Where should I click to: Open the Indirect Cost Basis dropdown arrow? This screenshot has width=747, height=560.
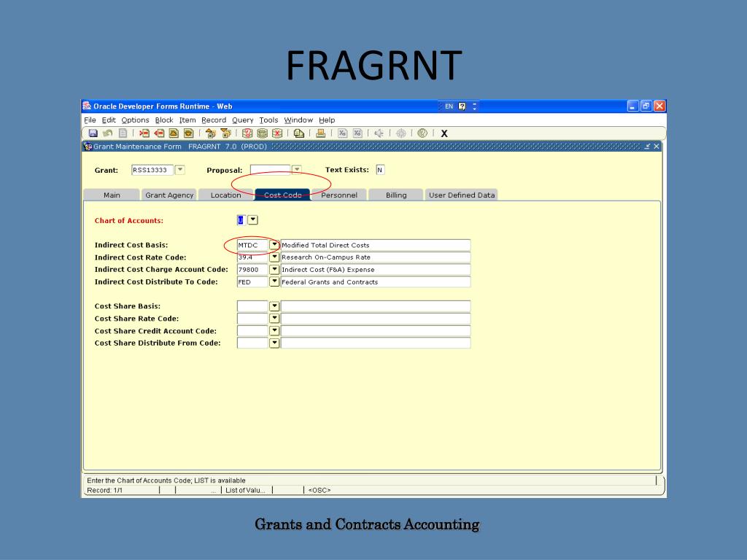click(x=274, y=245)
